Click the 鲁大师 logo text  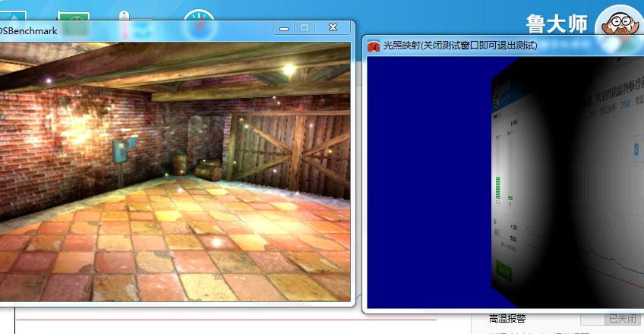pyautogui.click(x=557, y=24)
